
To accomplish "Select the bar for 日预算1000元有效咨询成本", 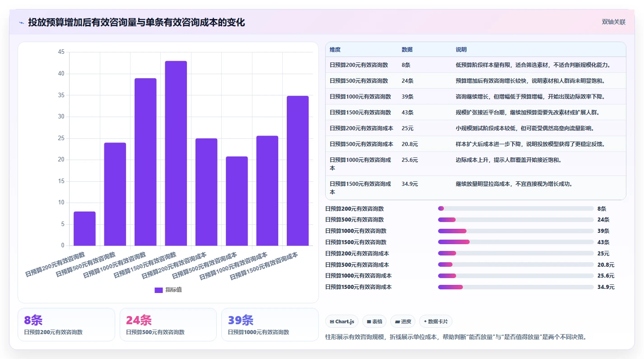I will 267,191.
